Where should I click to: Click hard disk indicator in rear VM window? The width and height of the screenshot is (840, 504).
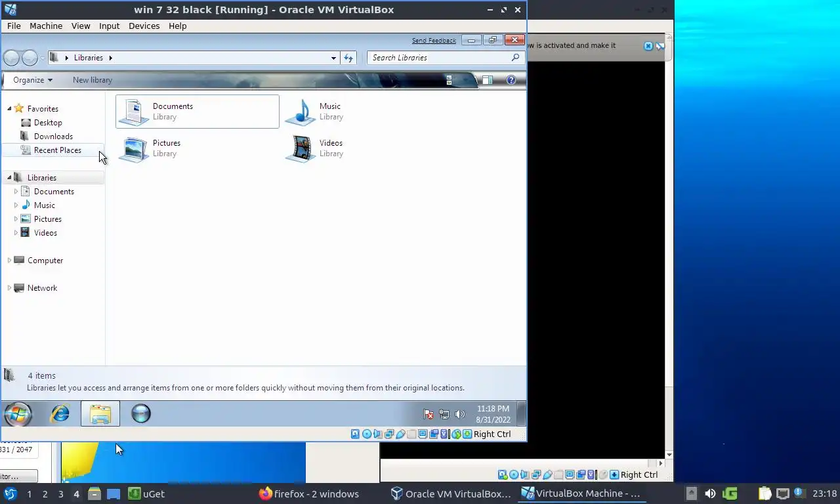pos(502,474)
